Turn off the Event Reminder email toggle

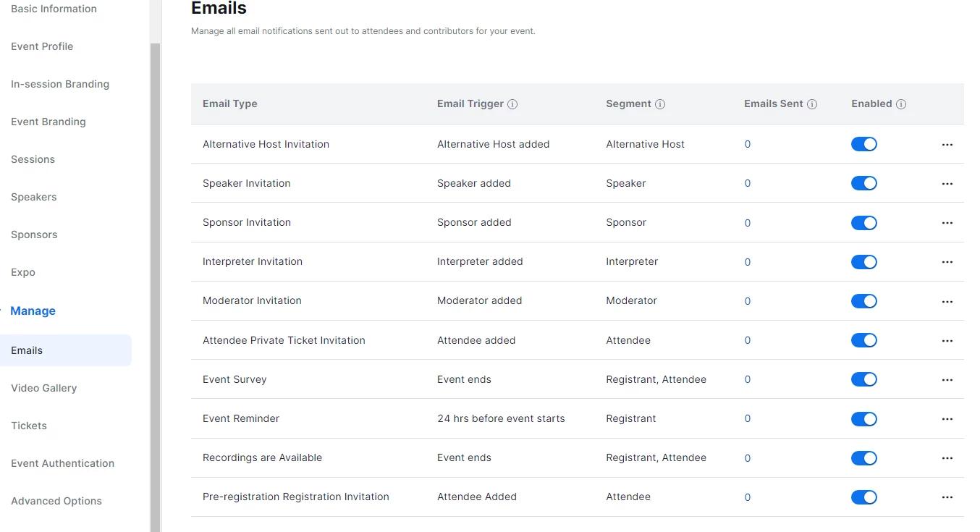pos(864,419)
